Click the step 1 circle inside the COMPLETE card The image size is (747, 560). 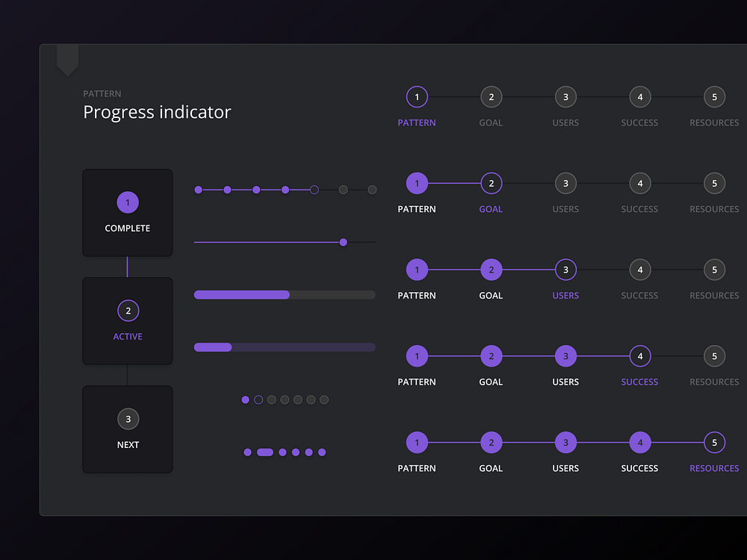[128, 202]
